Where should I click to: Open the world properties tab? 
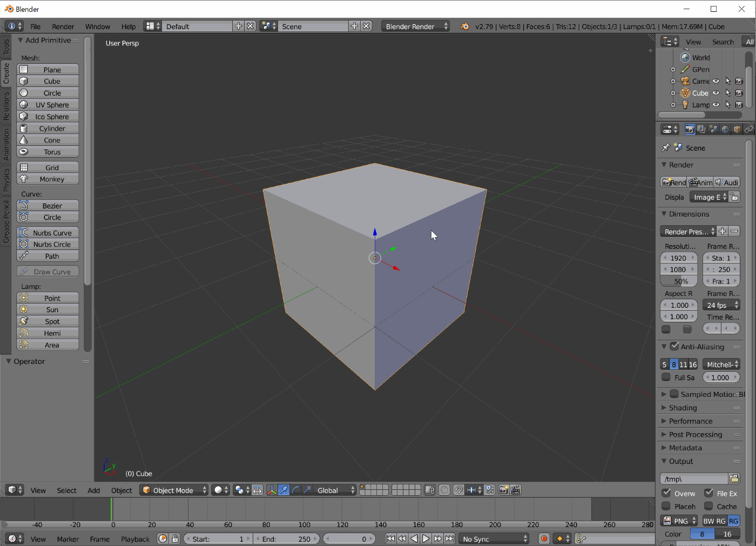pyautogui.click(x=725, y=130)
